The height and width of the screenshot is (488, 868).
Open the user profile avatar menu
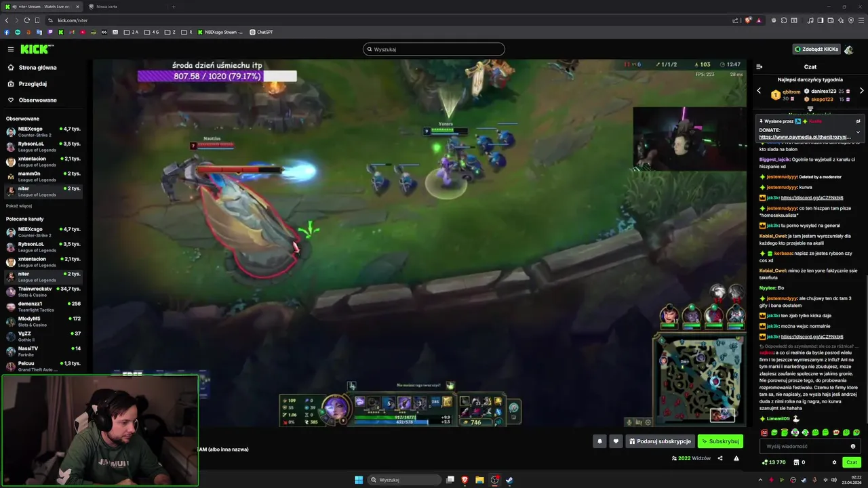848,49
